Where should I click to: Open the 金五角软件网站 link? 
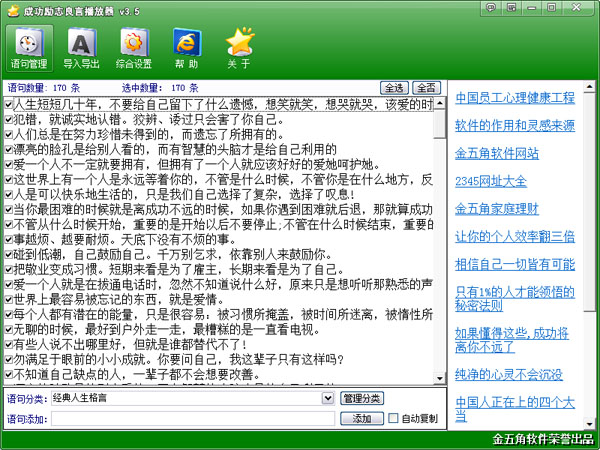(497, 153)
